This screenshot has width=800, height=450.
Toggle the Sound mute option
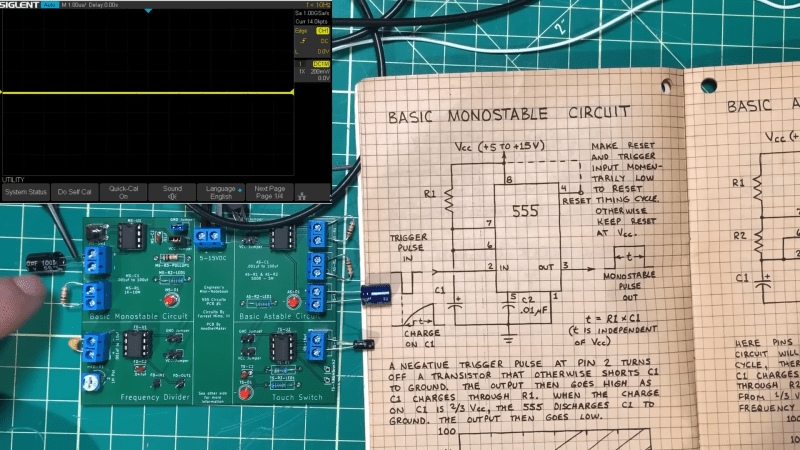click(172, 192)
